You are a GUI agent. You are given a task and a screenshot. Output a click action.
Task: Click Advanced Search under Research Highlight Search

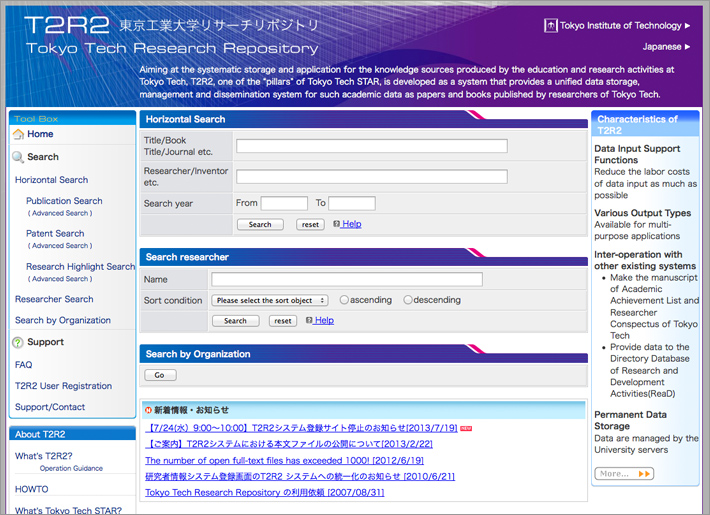tap(60, 279)
